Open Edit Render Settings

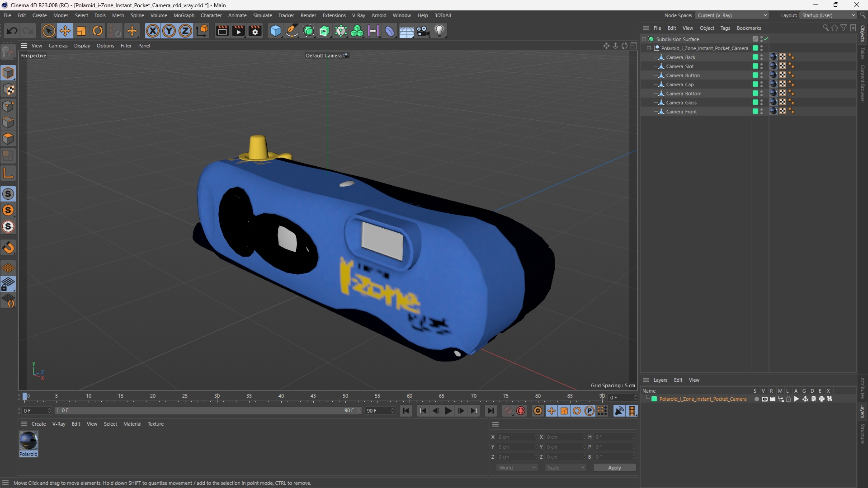pos(255,31)
